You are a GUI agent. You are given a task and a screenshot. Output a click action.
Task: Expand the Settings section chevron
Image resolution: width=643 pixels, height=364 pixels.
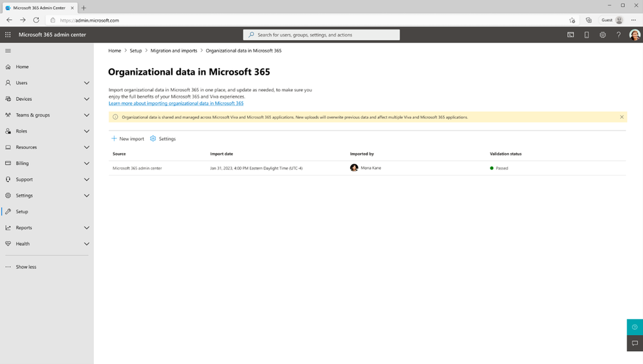pos(86,196)
